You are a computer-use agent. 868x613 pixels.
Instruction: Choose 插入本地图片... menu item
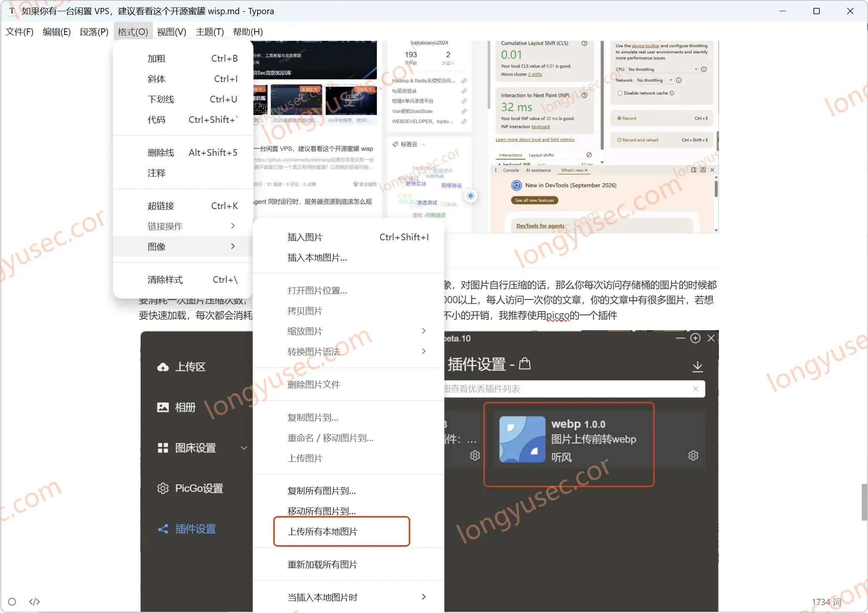(348, 258)
